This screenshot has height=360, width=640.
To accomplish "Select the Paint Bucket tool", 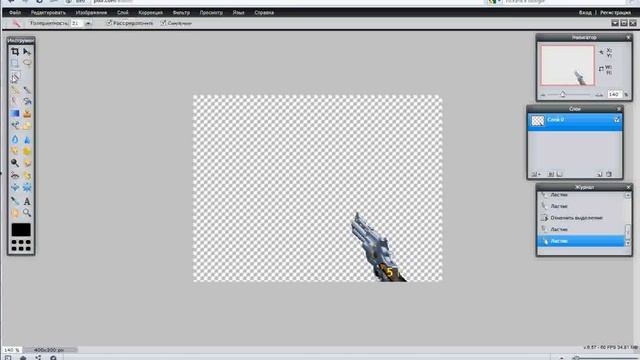I will pyautogui.click(x=27, y=101).
